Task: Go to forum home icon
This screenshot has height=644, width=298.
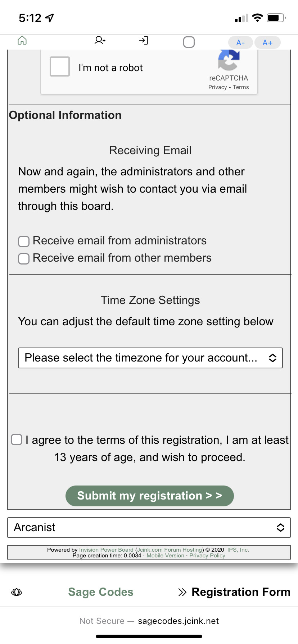Action: 22,40
